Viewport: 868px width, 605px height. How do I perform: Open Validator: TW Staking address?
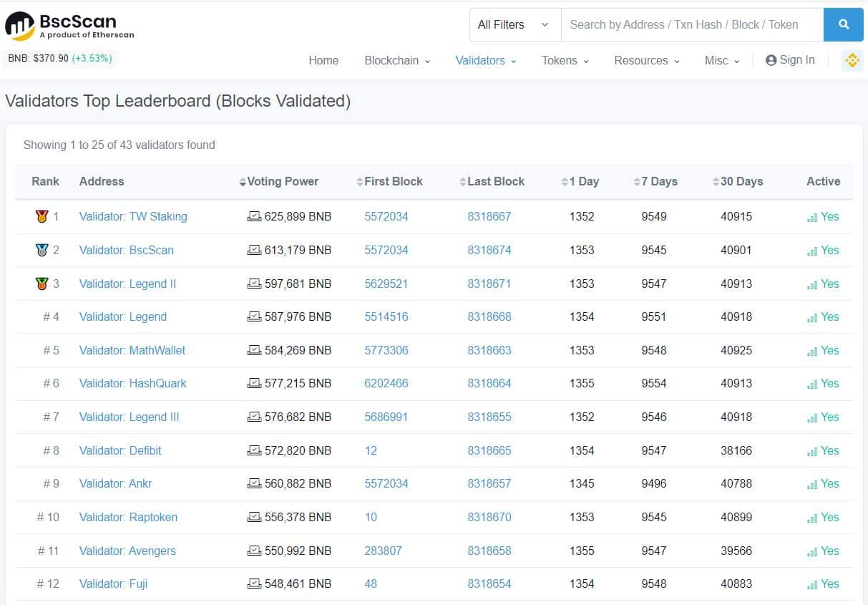click(133, 216)
